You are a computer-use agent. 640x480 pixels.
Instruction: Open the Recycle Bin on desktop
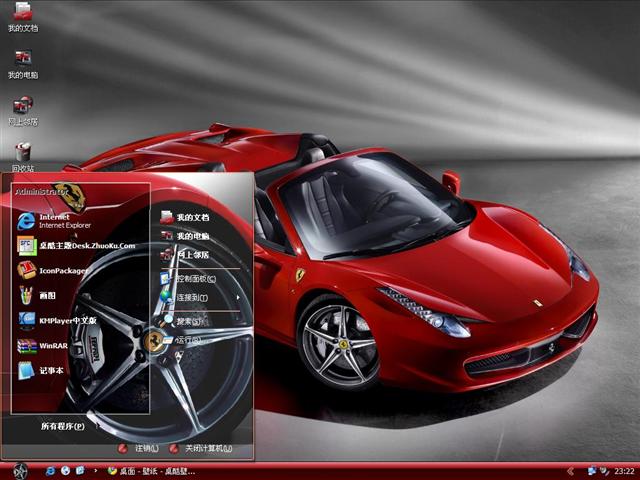click(22, 153)
